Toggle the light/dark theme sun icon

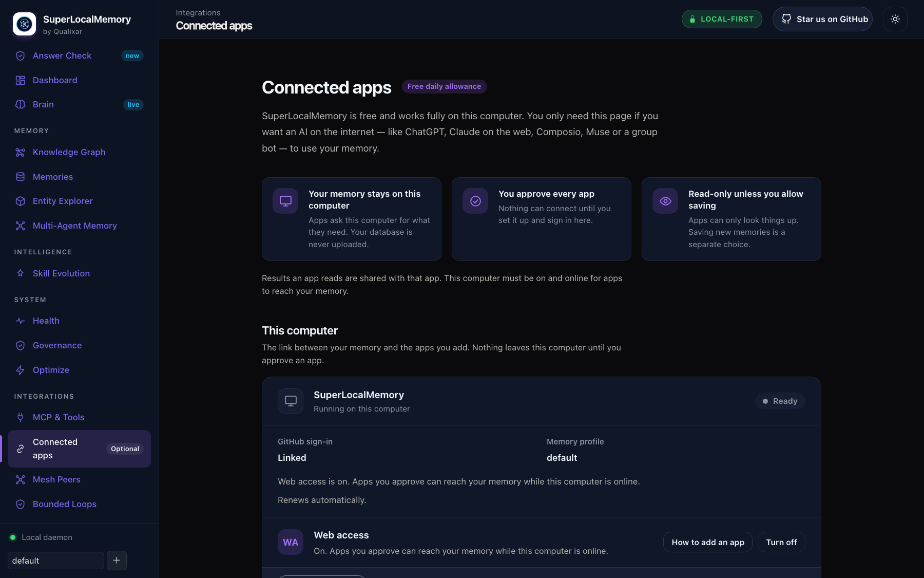pos(895,19)
